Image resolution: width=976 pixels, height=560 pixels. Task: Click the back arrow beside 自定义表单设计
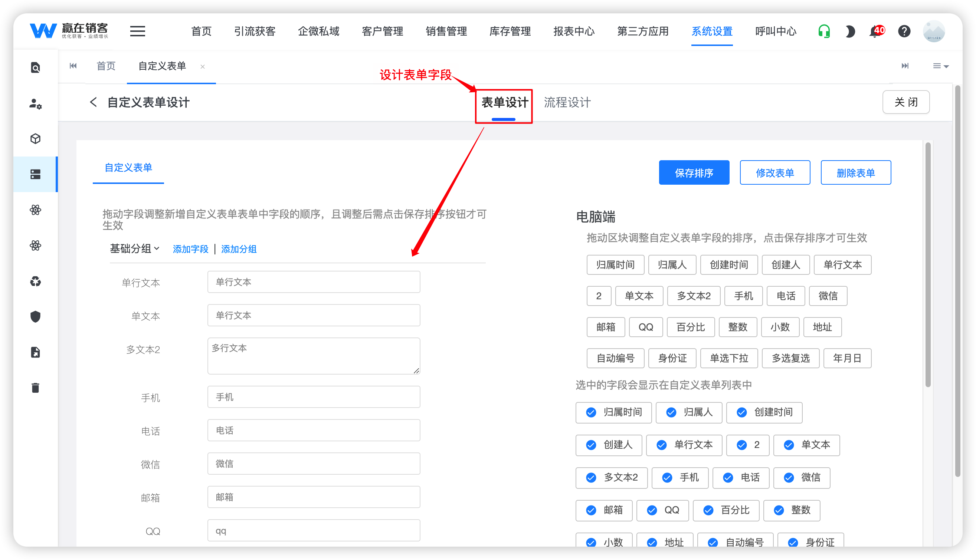(93, 102)
